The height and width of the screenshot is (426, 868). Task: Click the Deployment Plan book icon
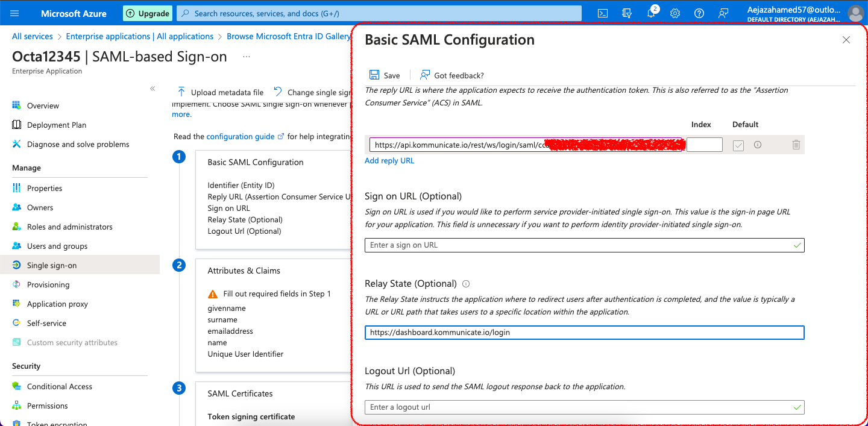tap(17, 125)
